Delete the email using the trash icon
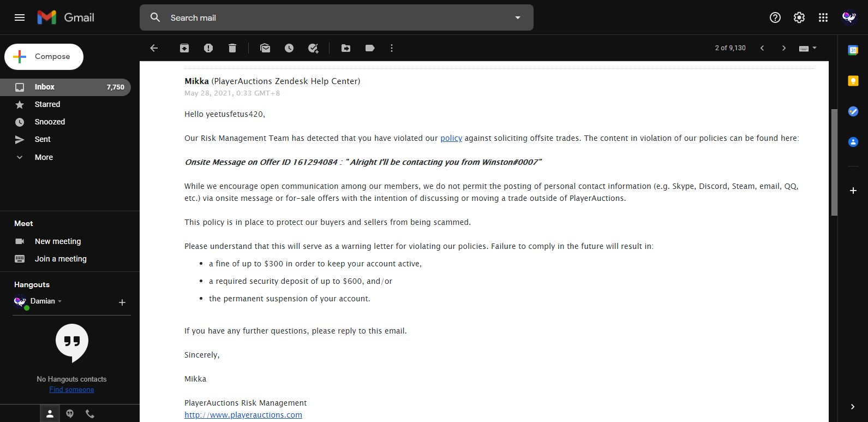The height and width of the screenshot is (422, 868). pos(232,48)
